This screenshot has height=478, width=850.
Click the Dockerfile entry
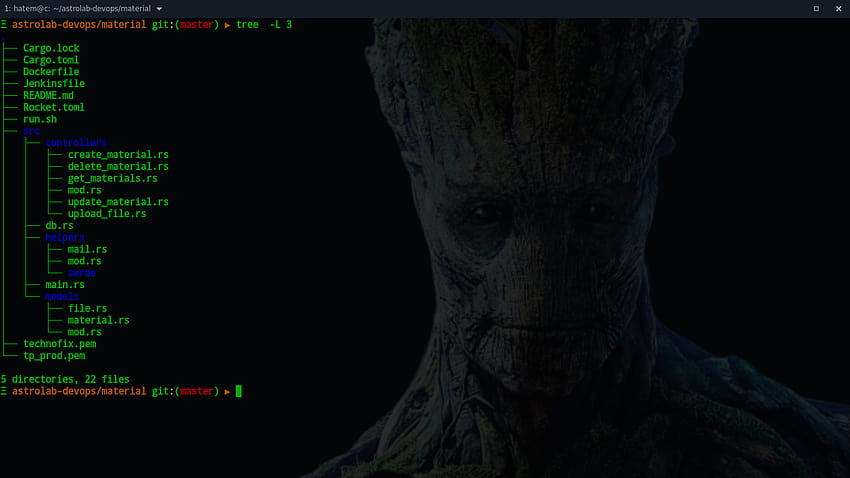pos(51,72)
